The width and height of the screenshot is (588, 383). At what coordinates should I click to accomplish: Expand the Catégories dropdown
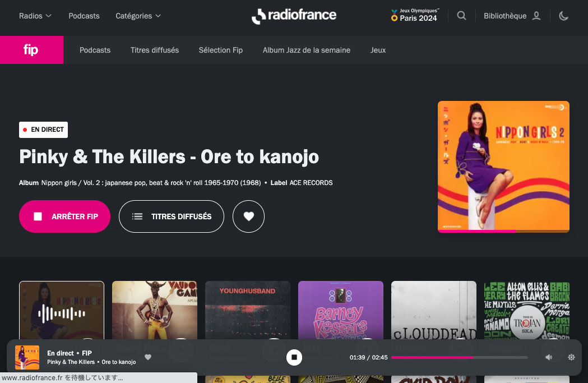tap(138, 16)
